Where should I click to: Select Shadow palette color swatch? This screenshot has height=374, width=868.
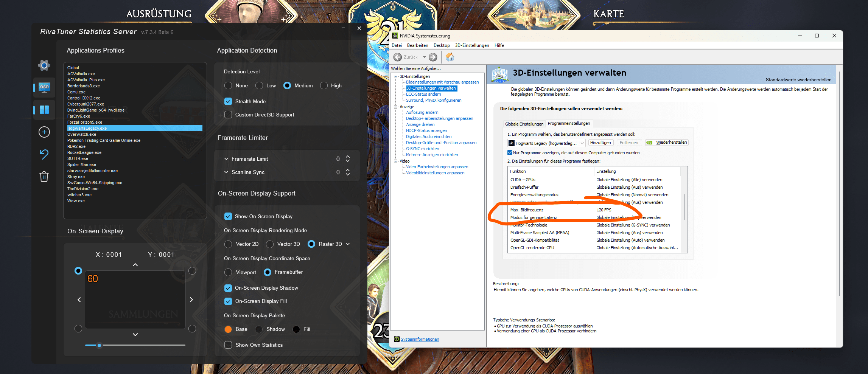click(x=259, y=329)
